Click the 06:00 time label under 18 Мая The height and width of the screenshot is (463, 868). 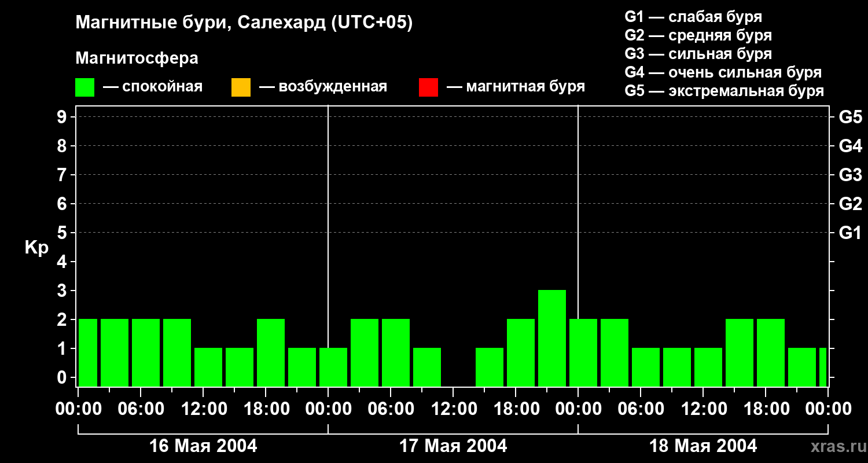pyautogui.click(x=641, y=409)
